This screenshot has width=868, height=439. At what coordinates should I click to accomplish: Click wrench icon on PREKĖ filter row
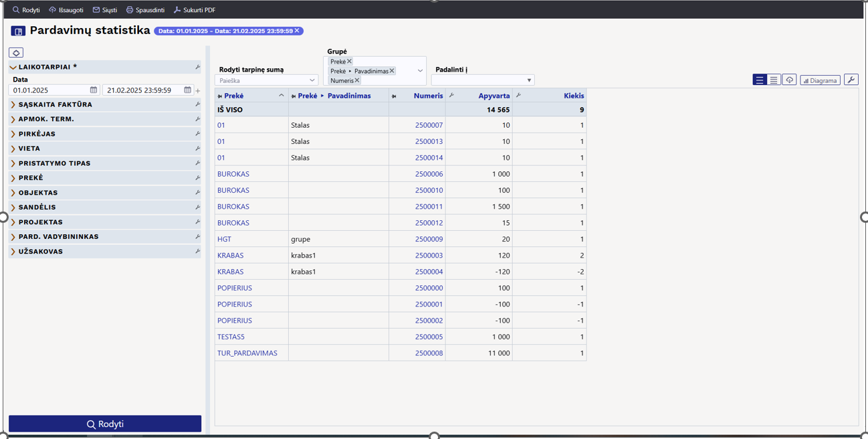[197, 178]
